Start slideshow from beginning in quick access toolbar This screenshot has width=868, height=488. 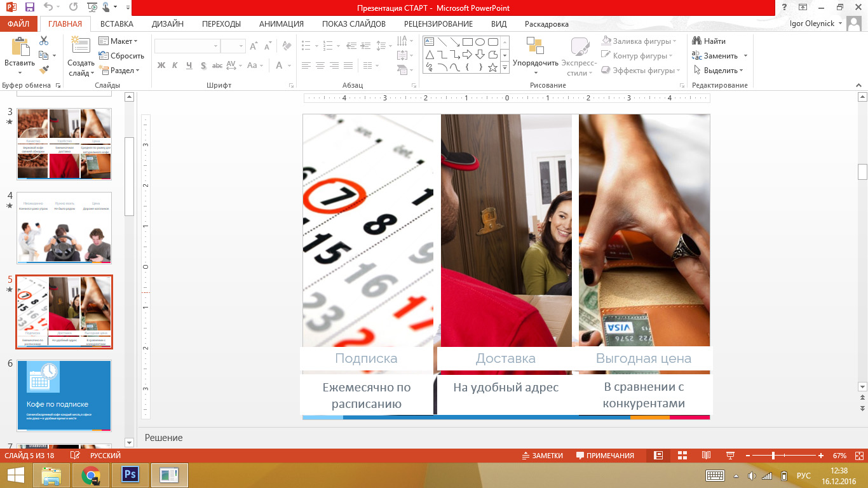pyautogui.click(x=92, y=8)
